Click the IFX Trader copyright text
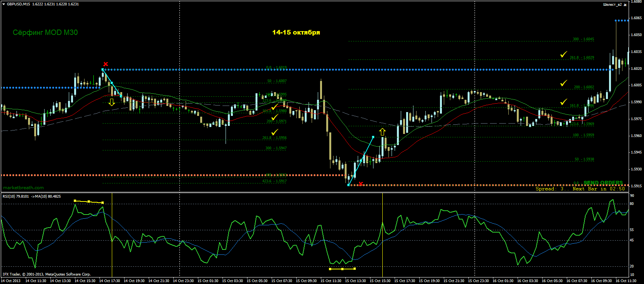The image size is (644, 284). (x=46, y=274)
